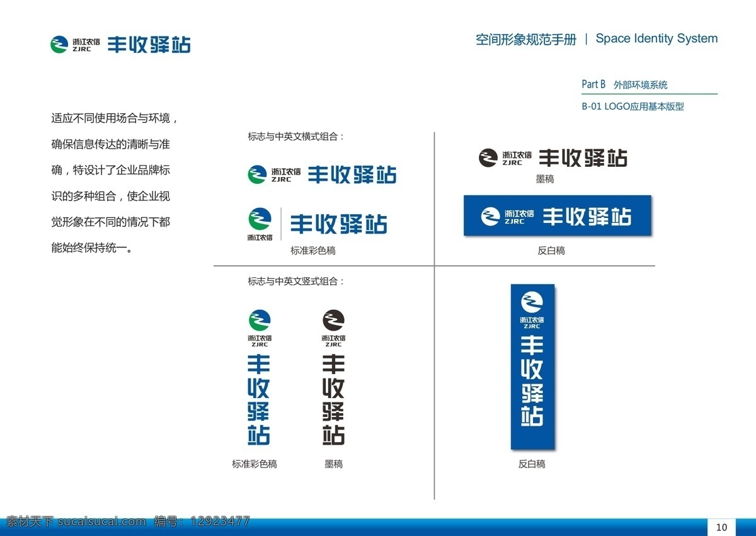Click the heading 标志与中英文竖式组合：
The width and height of the screenshot is (756, 536).
coord(297,282)
